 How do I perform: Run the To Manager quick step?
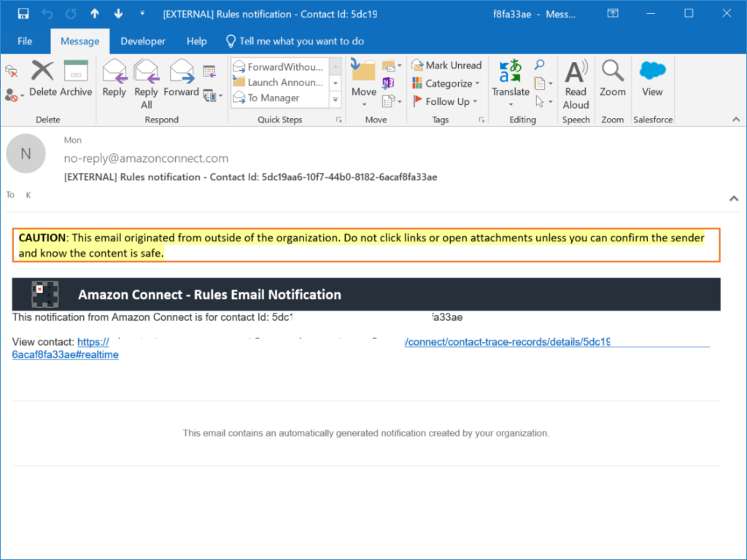279,98
